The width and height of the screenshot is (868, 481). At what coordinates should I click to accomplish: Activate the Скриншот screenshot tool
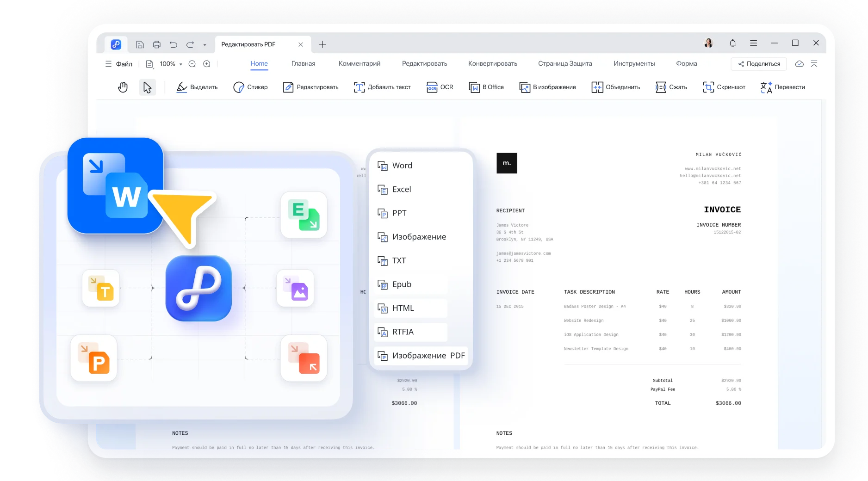click(724, 87)
